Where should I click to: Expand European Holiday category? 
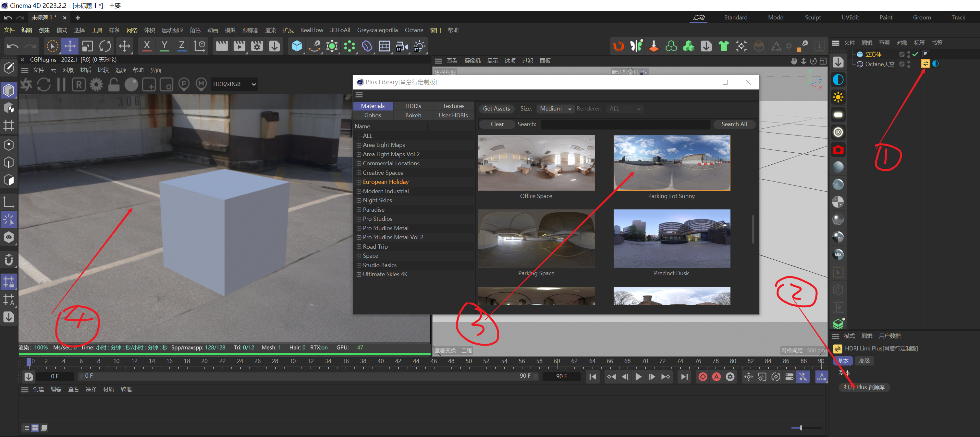358,182
